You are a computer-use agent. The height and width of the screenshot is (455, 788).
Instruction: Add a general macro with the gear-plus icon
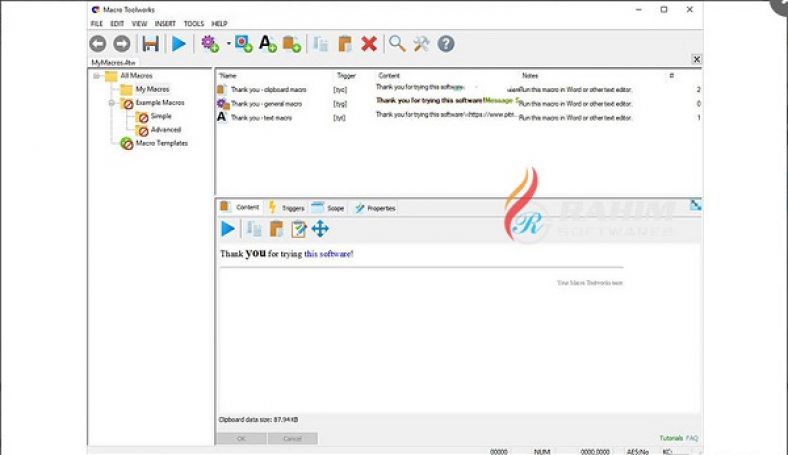210,44
